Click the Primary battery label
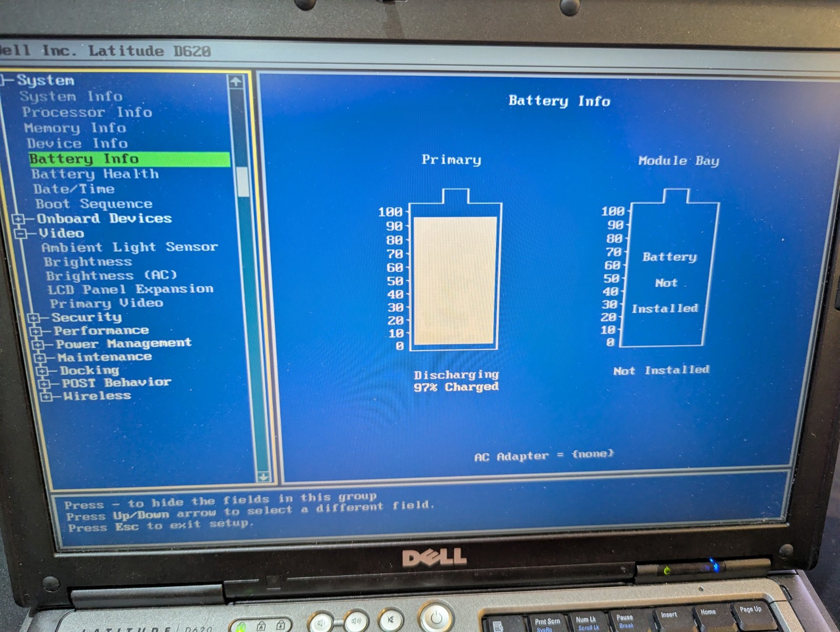This screenshot has width=840, height=632. [451, 160]
